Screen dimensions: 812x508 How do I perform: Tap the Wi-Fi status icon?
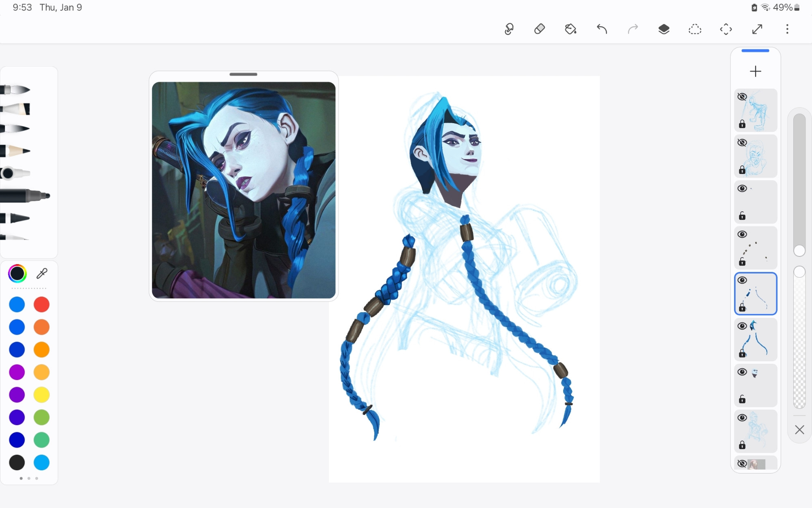coord(766,7)
